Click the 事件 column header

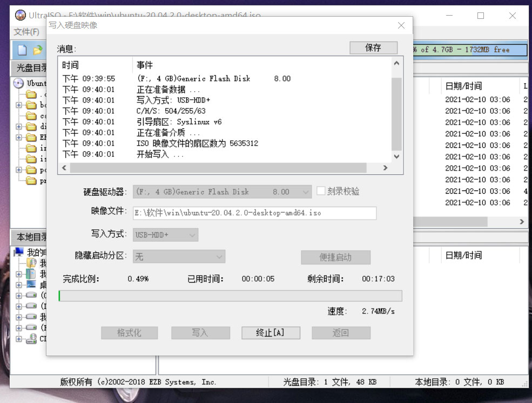145,65
